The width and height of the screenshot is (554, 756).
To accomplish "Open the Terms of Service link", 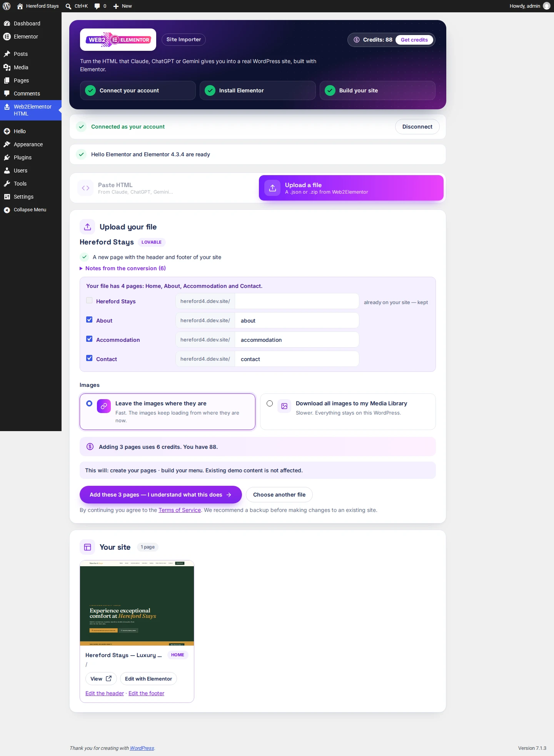I will tap(180, 510).
